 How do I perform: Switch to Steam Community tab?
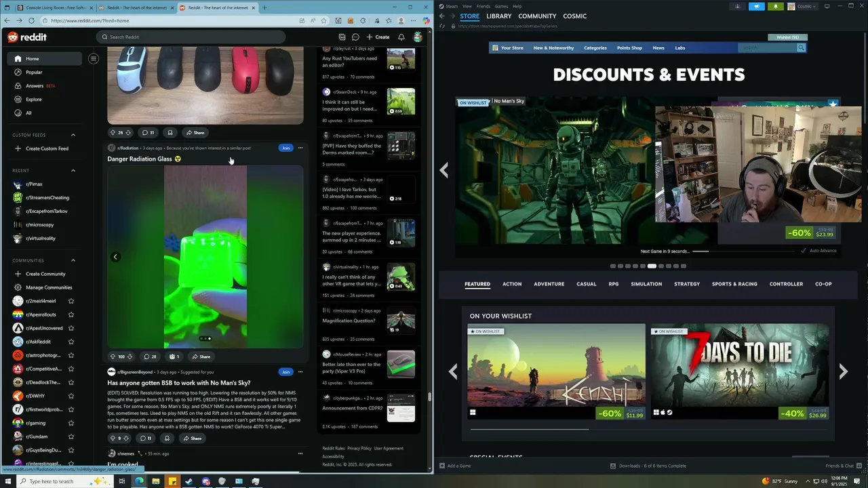pos(537,16)
